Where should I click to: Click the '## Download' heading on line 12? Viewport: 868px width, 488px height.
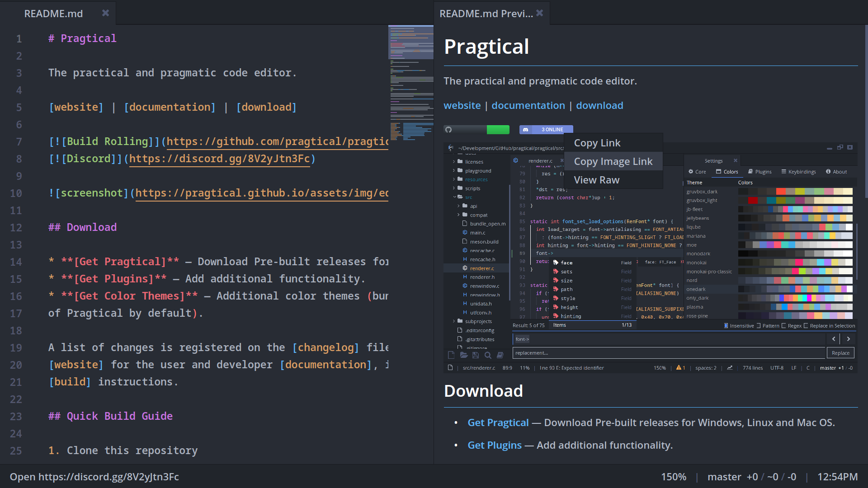(82, 227)
